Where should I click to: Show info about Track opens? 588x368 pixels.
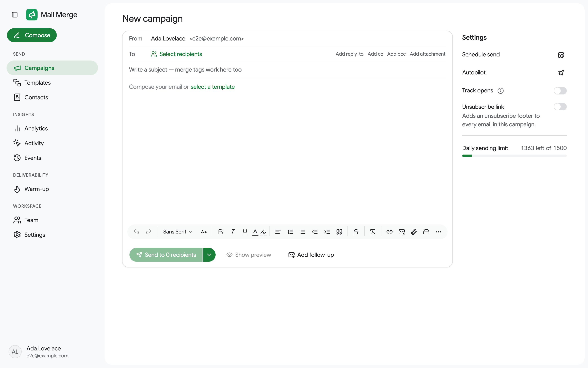pos(501,91)
